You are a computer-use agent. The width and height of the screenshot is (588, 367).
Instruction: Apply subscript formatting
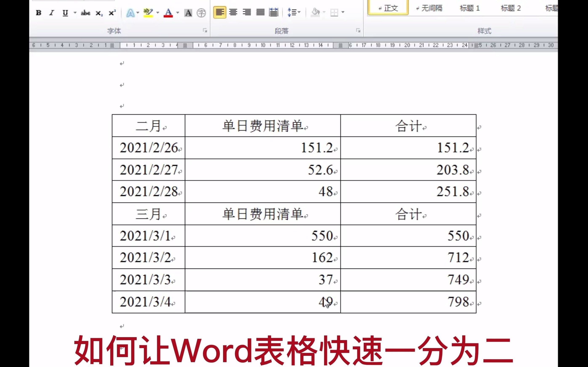pyautogui.click(x=99, y=13)
